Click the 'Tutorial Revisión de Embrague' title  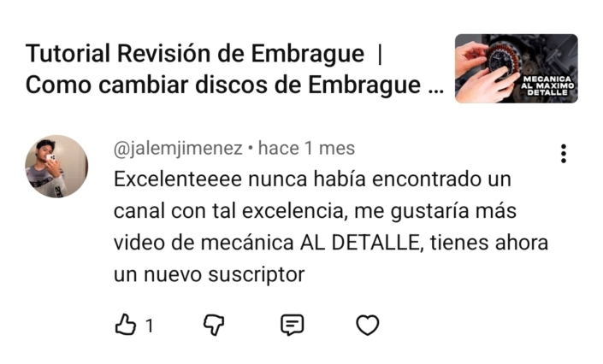click(195, 53)
